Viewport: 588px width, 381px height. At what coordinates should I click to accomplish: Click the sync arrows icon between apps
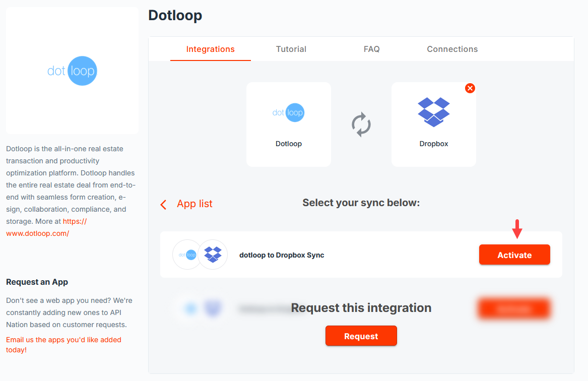point(361,124)
